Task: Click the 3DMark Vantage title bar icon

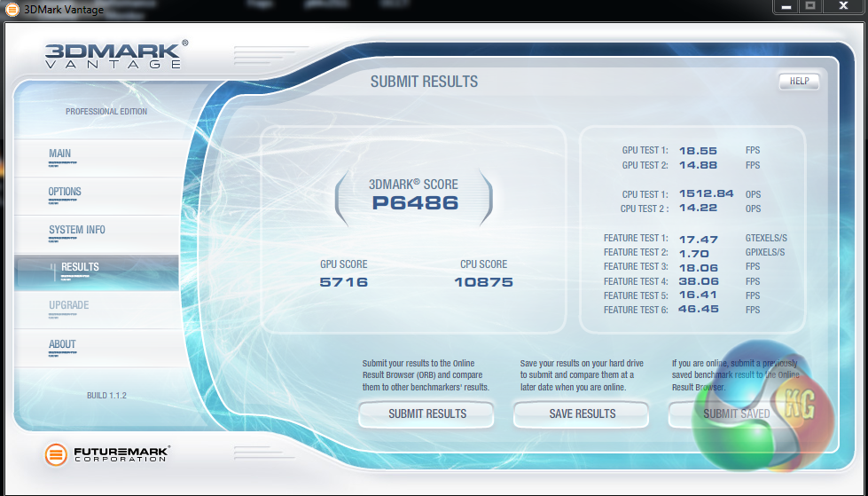Action: pyautogui.click(x=12, y=10)
